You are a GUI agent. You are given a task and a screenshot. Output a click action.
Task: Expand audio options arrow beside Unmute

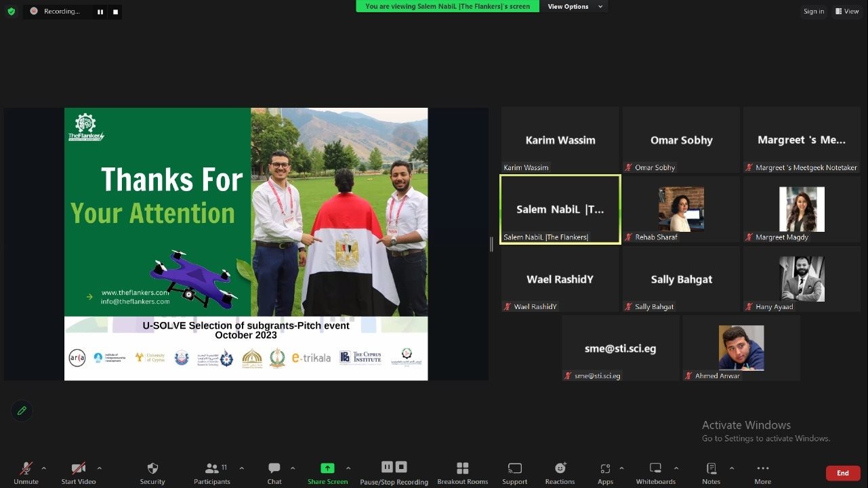point(44,468)
